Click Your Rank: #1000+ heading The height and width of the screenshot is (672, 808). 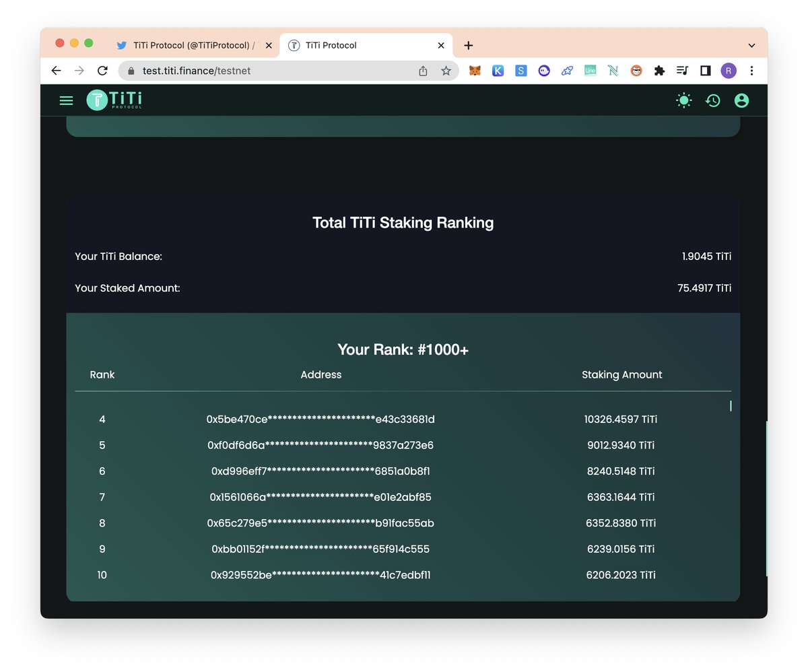403,349
